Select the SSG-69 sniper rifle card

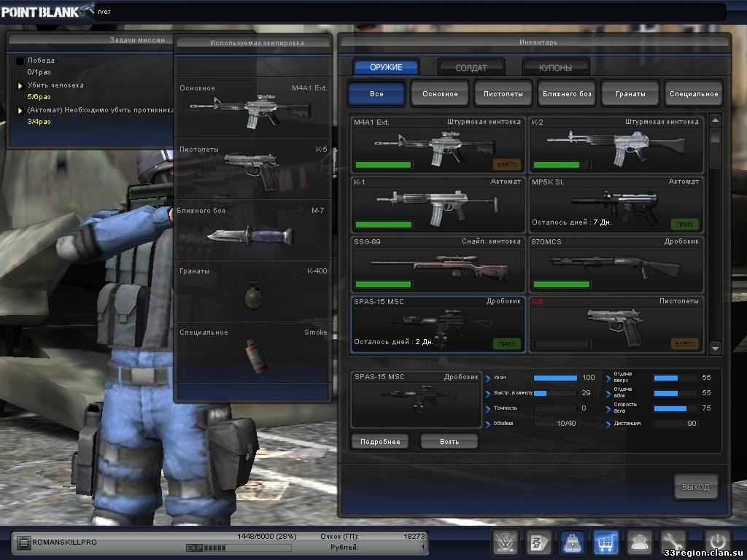[x=438, y=265]
